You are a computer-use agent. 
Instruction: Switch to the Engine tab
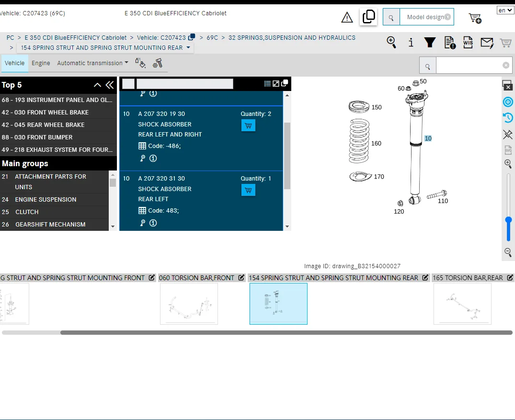coord(41,63)
